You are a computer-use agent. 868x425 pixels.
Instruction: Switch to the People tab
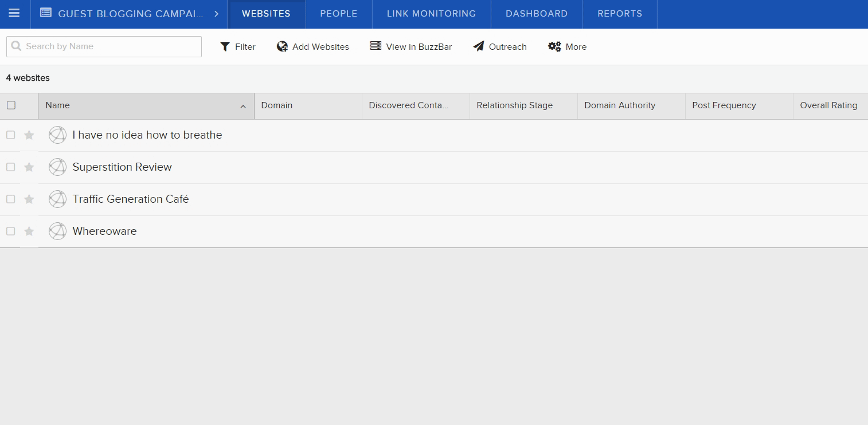point(338,14)
